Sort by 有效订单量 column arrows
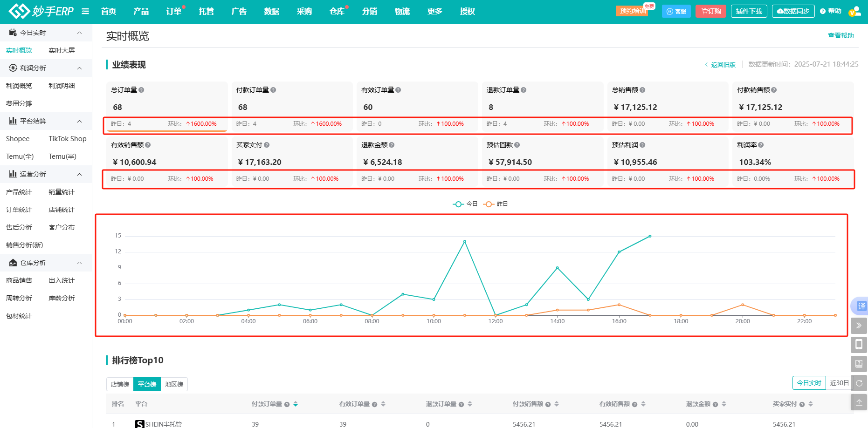Viewport: 868px width, 428px height. [383, 404]
